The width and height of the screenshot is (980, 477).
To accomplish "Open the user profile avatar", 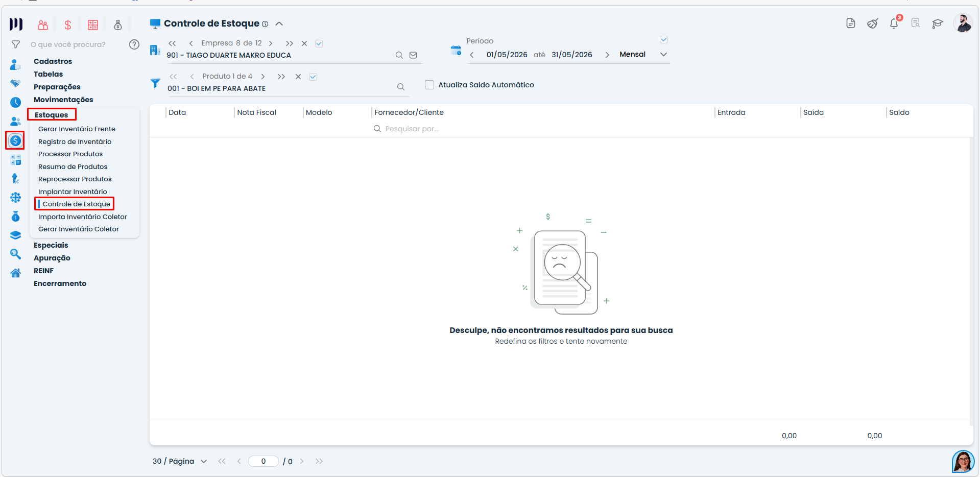I will [x=963, y=23].
